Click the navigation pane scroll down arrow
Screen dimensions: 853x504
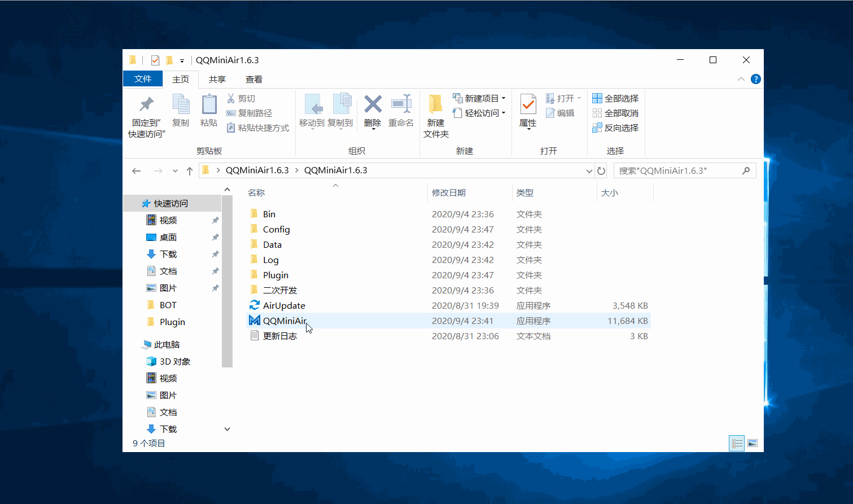227,429
